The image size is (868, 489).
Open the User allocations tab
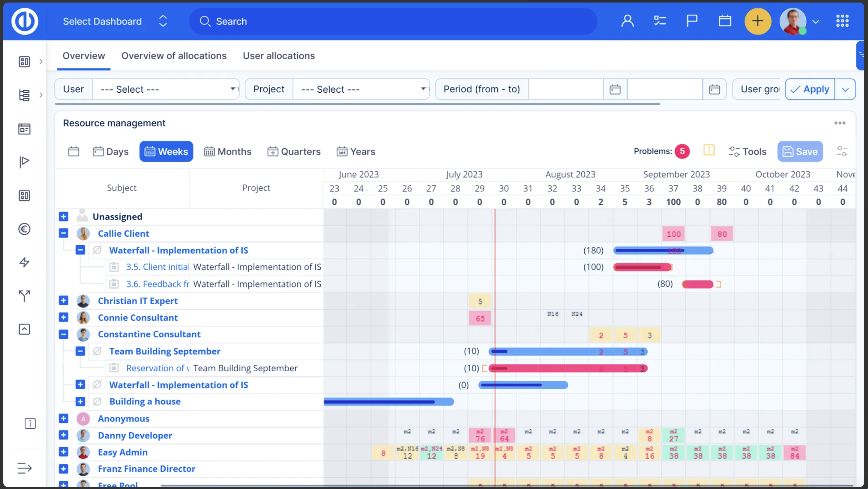pyautogui.click(x=279, y=56)
